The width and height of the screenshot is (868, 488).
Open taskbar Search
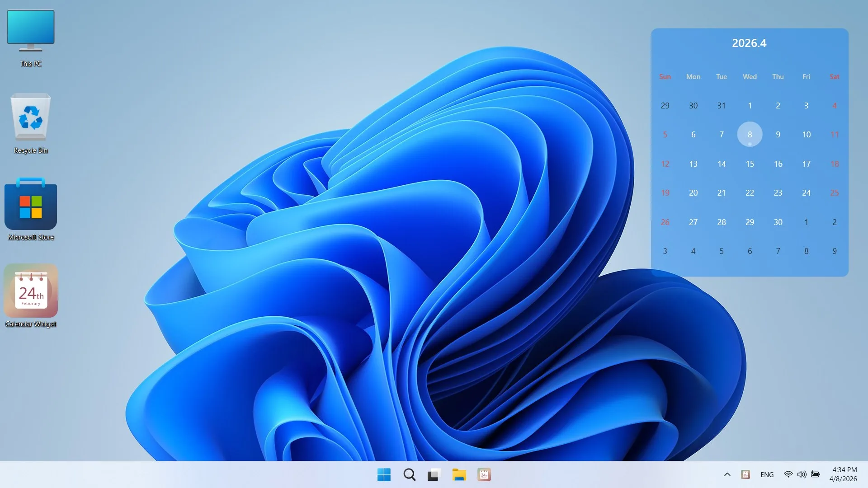point(410,474)
